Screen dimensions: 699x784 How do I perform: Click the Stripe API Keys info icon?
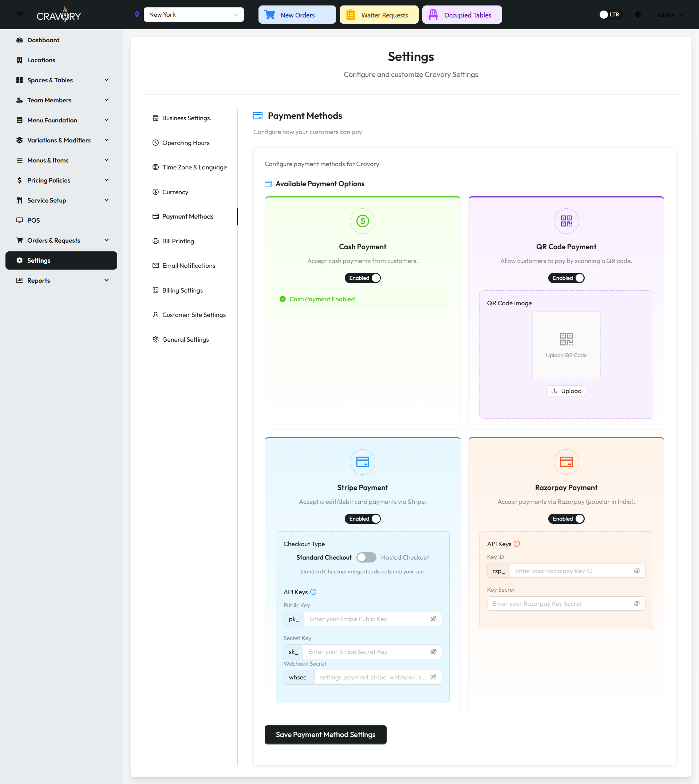(x=313, y=592)
